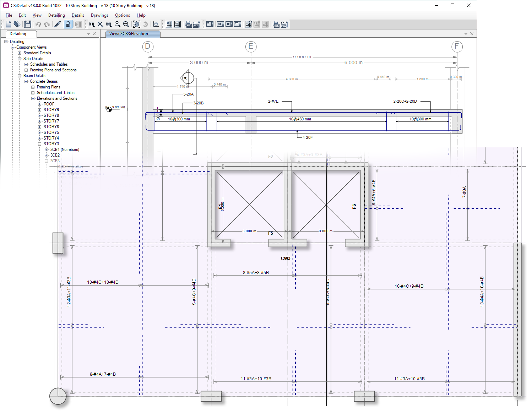Create a new document from toolbar
Image resolution: width=532 pixels, height=413 pixels.
coord(8,24)
